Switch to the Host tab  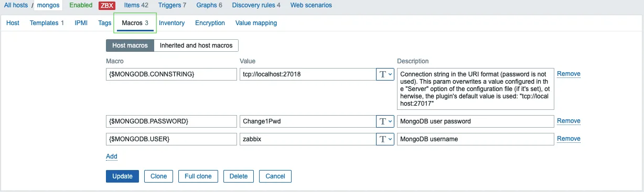(x=13, y=23)
